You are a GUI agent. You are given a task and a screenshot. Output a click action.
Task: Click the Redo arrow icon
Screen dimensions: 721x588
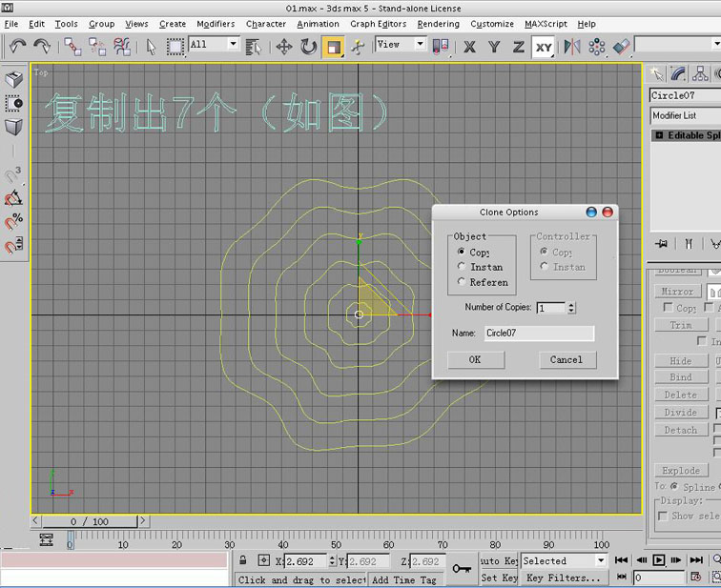coord(42,46)
